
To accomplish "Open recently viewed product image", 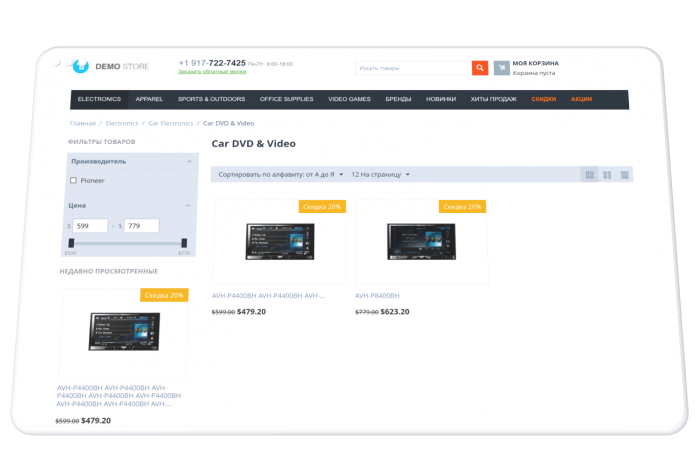I will (x=124, y=331).
